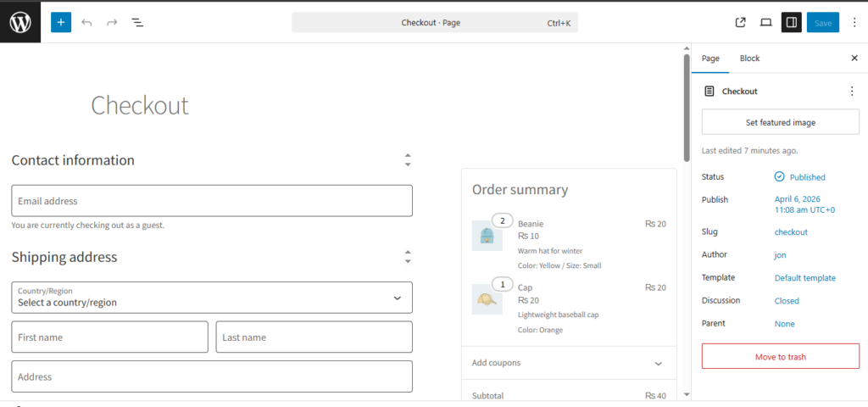Switch to the Block tab
Viewport: 868px width, 407px height.
tap(749, 59)
